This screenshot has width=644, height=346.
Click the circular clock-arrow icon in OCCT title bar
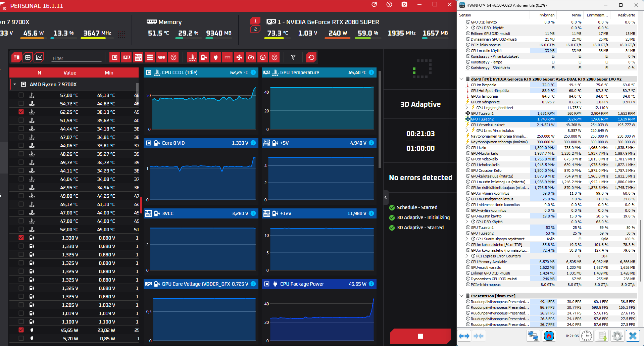(375, 4)
